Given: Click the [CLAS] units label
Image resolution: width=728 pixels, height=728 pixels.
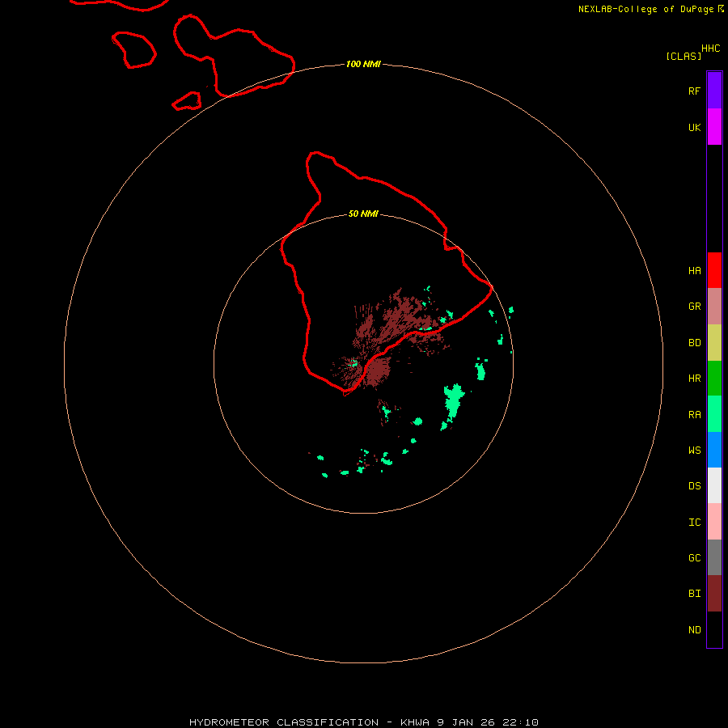Looking at the screenshot, I should [x=684, y=56].
